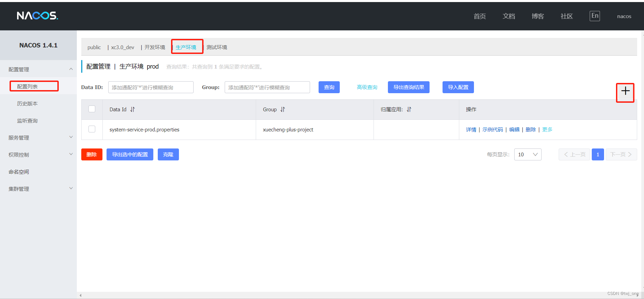Screen dimensions: 644x299
Task: Switch language with the En icon
Action: coord(595,16)
